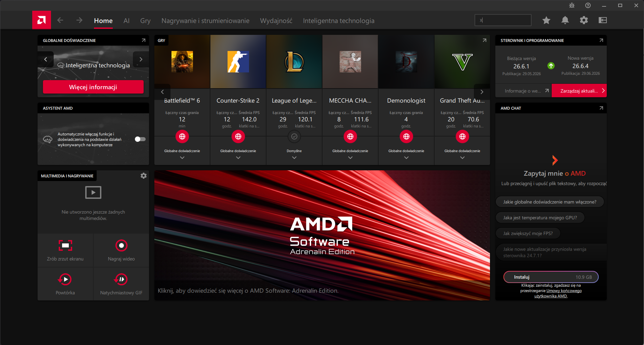Expand Battlefield 6 profile chevron
Viewport: 644px width, 345px height.
[x=182, y=158]
